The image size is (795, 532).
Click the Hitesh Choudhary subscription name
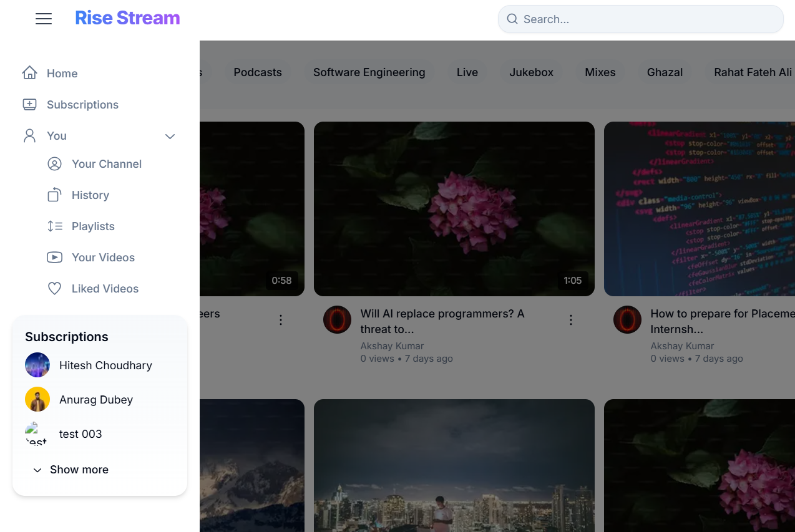[105, 365]
